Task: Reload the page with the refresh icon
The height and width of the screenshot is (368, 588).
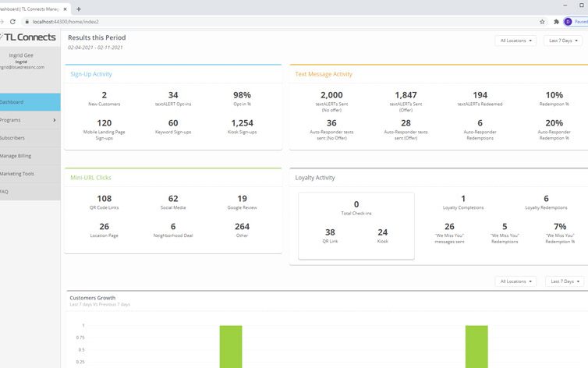Action: (12, 22)
